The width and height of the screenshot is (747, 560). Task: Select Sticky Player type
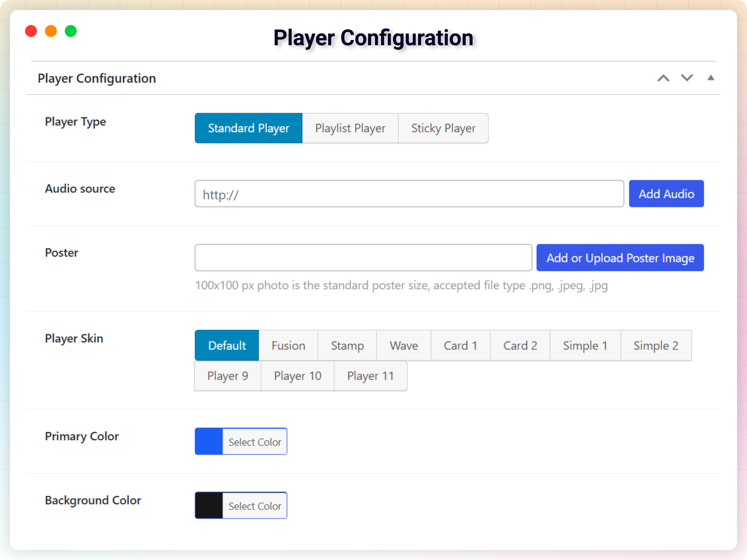click(x=443, y=128)
